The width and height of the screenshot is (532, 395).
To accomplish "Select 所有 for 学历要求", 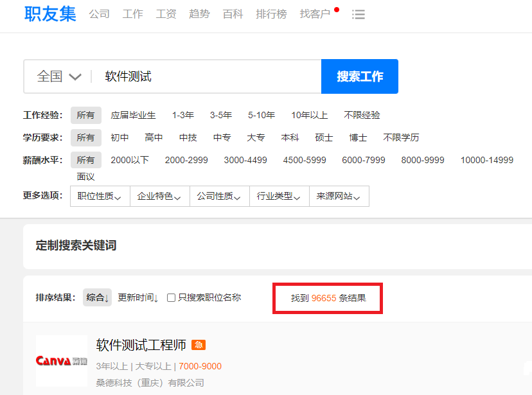I will coord(86,137).
